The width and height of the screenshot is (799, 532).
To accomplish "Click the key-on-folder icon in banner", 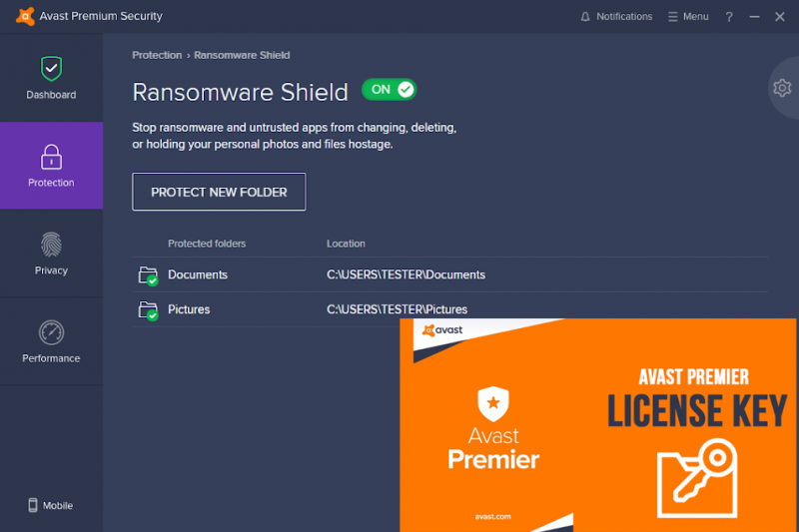I will click(697, 478).
